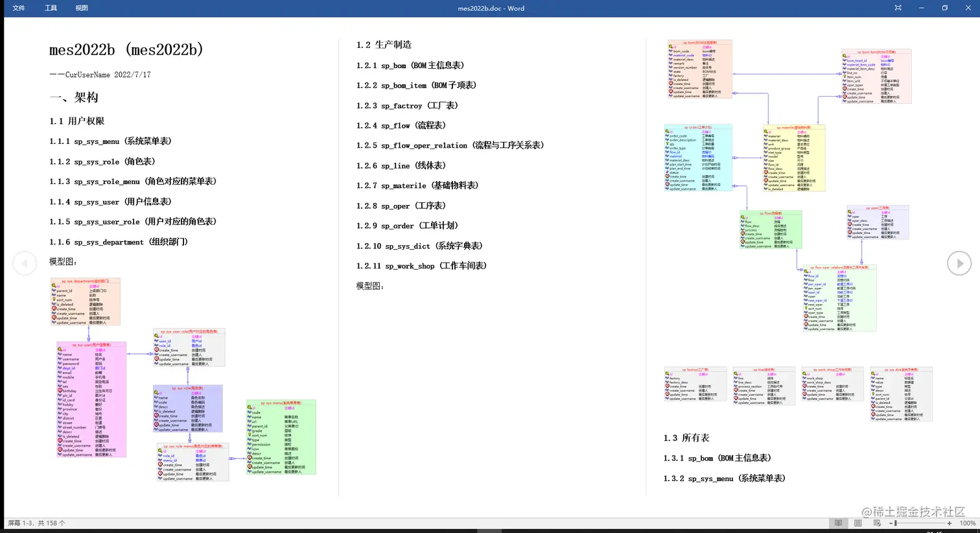
Task: Select the sp_flow_oper_relation table diagram
Action: pyautogui.click(x=839, y=298)
